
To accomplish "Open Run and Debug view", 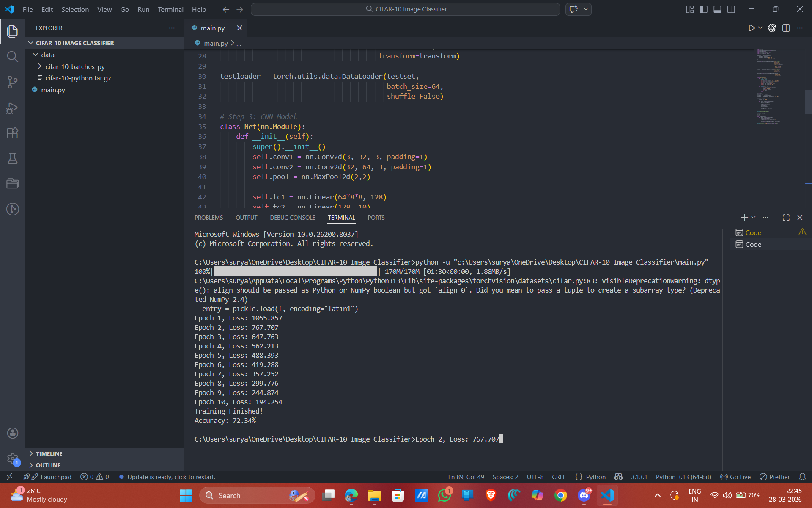I will pyautogui.click(x=13, y=108).
